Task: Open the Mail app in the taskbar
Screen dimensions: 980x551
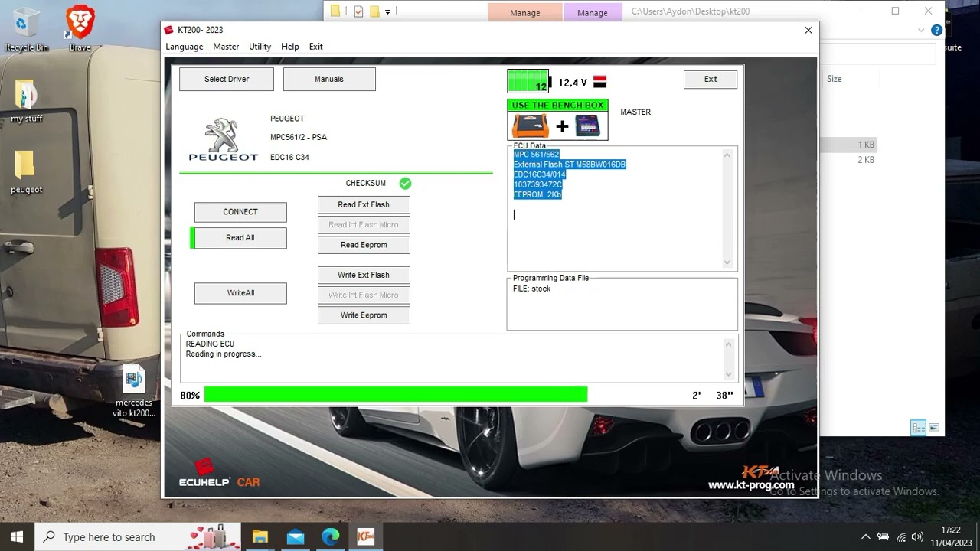Action: coord(296,536)
